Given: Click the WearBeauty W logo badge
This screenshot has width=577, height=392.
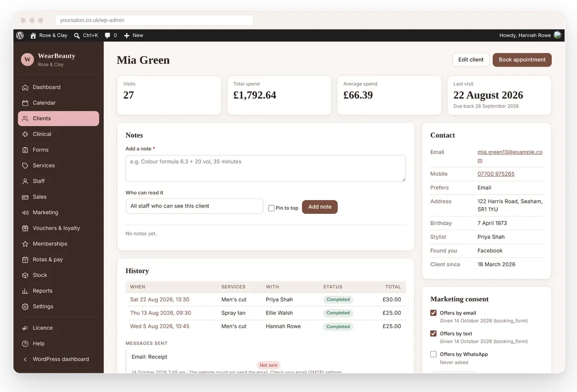Looking at the screenshot, I should (27, 60).
